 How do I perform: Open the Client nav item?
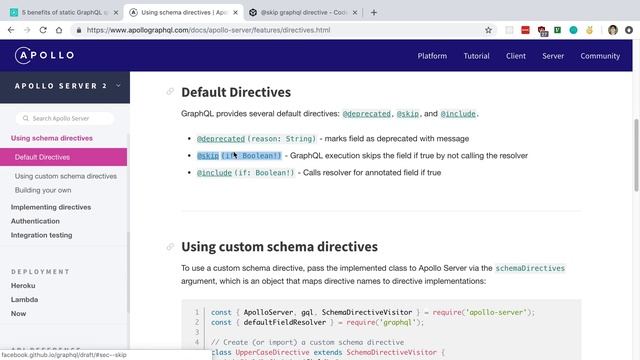516,56
